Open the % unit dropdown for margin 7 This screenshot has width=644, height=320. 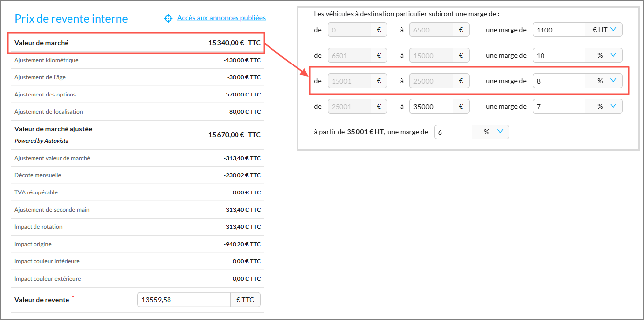point(604,106)
